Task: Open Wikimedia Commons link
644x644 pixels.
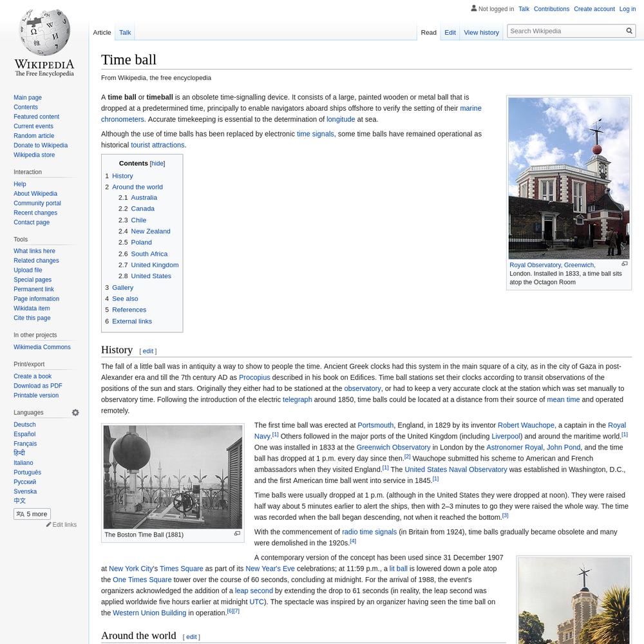Action: (42, 347)
